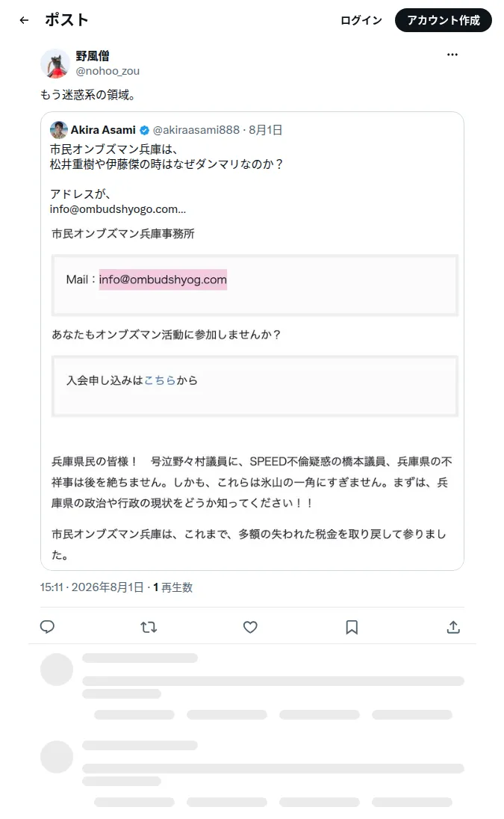The image size is (504, 819).
Task: Open the 15:11 · 2026年8月1日 timestamp
Action: coord(92,587)
